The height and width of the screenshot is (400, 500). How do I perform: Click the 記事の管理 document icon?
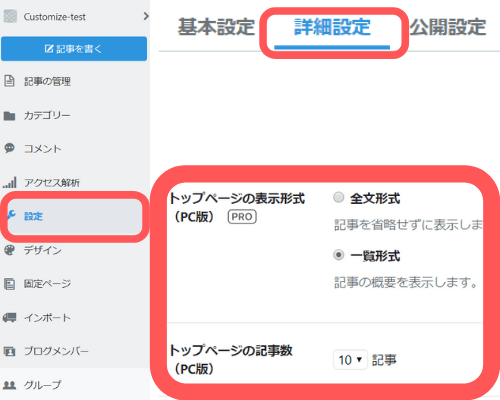click(x=9, y=81)
